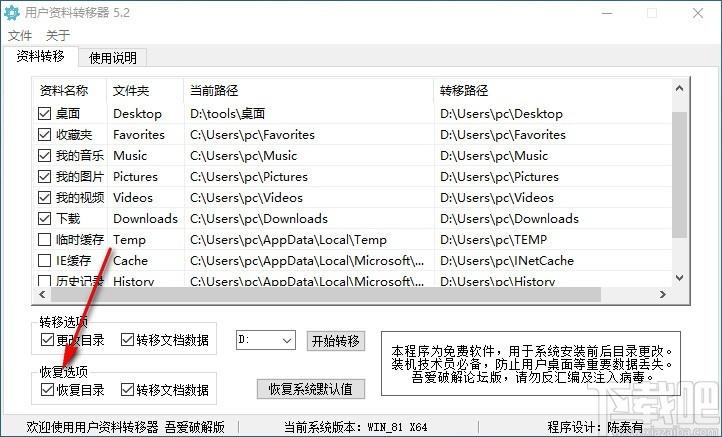Switch to the 使用说明 tab
722x437 pixels.
[x=112, y=58]
